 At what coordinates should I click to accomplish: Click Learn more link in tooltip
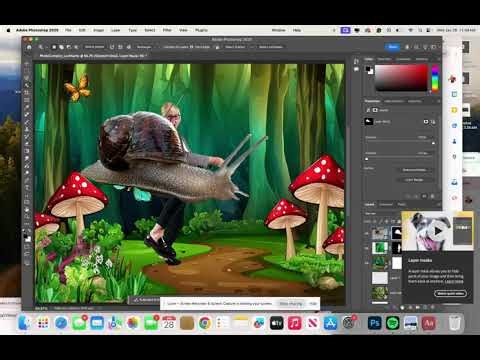(454, 281)
